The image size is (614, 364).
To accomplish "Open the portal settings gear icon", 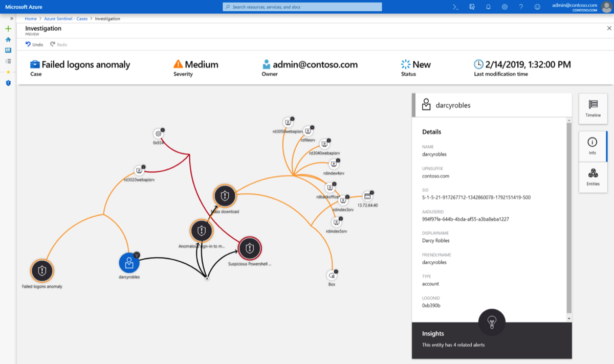I will (505, 7).
